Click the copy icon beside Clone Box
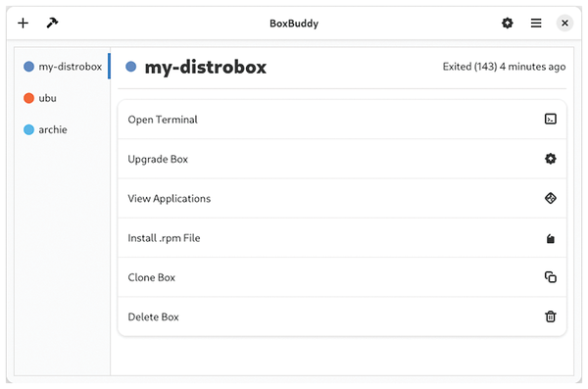This screenshot has height=389, width=588. [550, 277]
